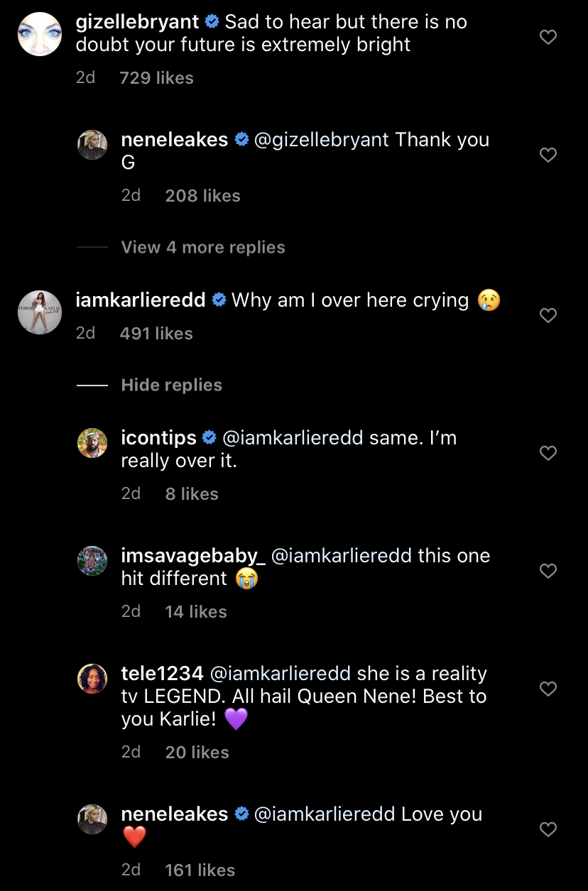Image resolution: width=588 pixels, height=891 pixels.
Task: Like neneleakes' 'Thank you G' reply
Action: pos(548,155)
